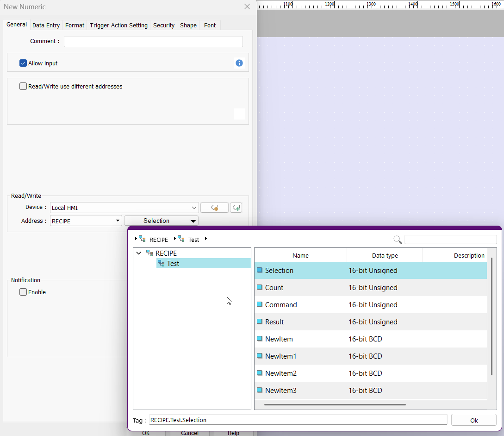Uncheck the Allow input checkbox
The image size is (504, 436).
pyautogui.click(x=23, y=63)
